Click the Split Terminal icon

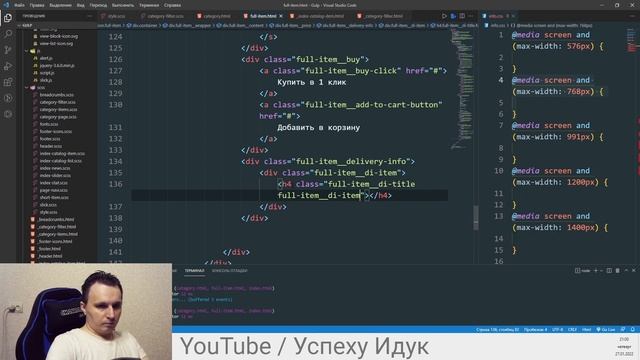(x=609, y=270)
